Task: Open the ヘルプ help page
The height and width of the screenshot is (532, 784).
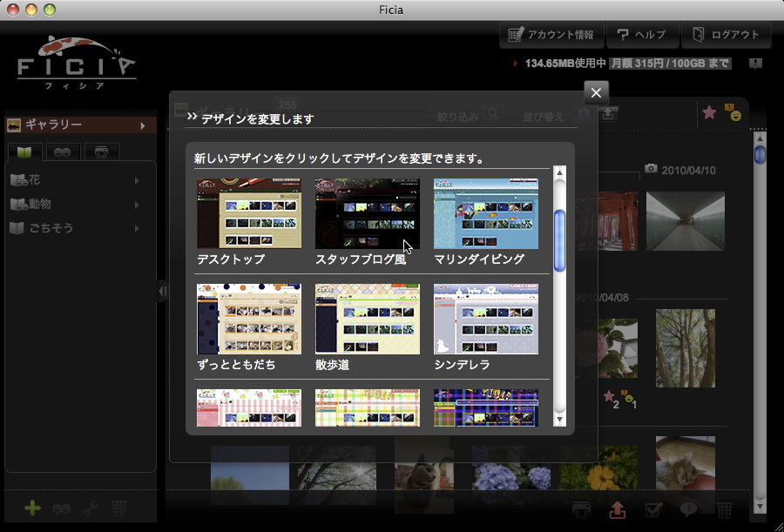Action: pos(642,35)
